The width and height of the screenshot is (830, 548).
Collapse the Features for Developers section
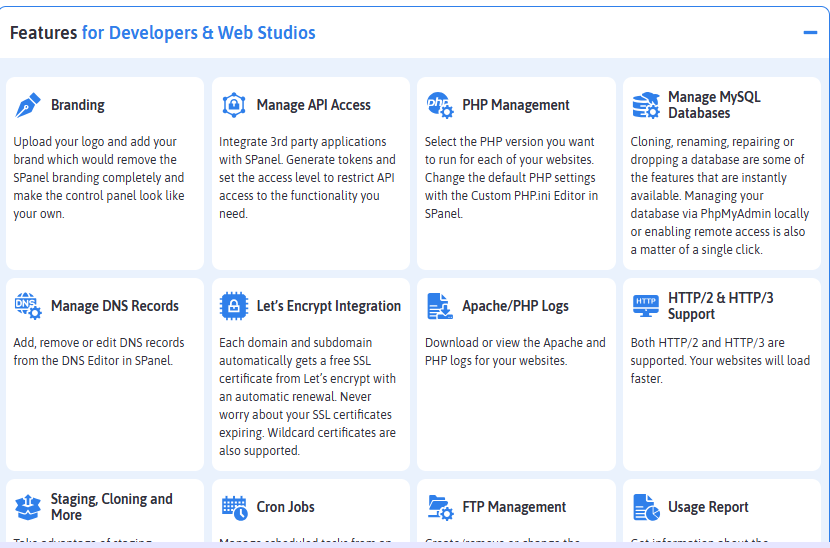point(810,33)
